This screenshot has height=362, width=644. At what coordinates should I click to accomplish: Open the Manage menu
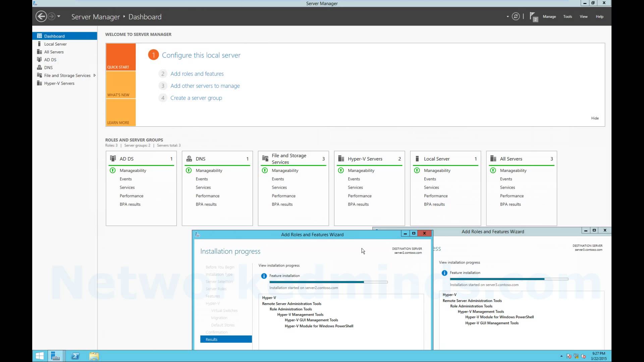point(549,16)
